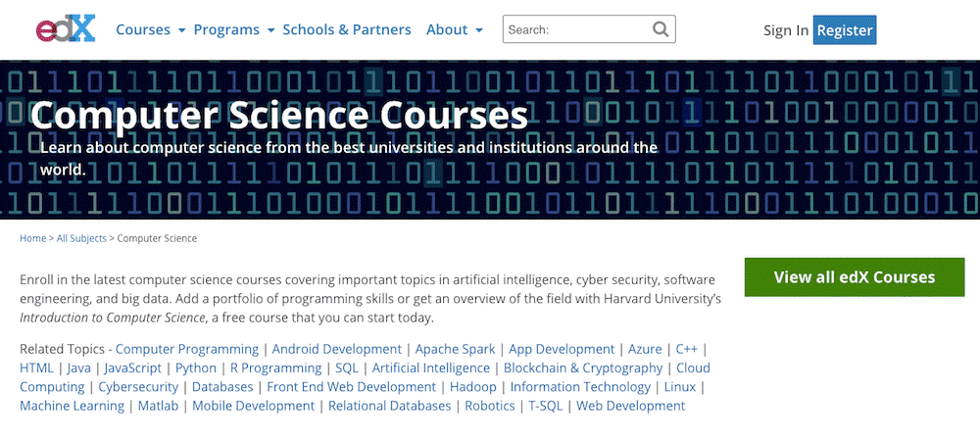Click the Register button
This screenshot has width=980, height=441.
(x=845, y=30)
